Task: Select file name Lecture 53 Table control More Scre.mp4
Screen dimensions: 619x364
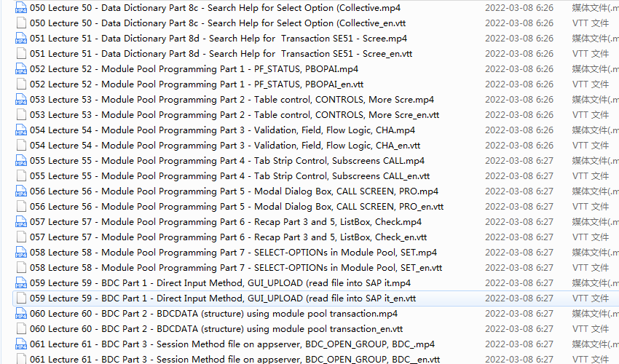Action: 232,100
